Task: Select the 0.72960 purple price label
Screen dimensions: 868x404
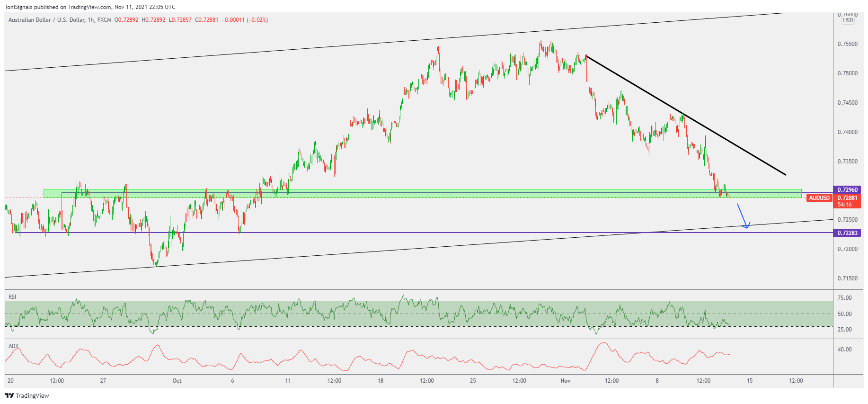Action: (847, 190)
